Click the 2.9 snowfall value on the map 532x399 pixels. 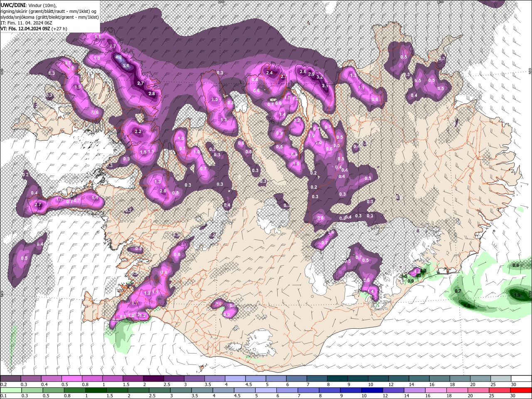coord(311,74)
